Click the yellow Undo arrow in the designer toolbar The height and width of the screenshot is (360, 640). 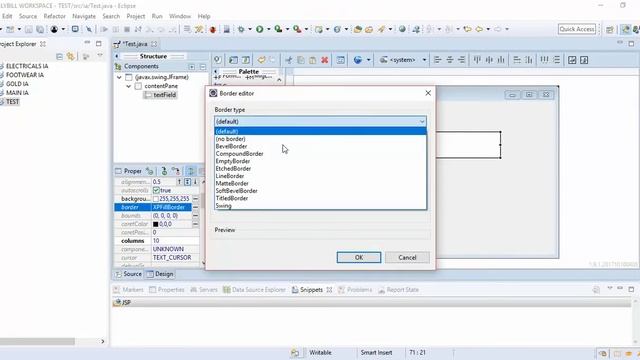(x=261, y=60)
